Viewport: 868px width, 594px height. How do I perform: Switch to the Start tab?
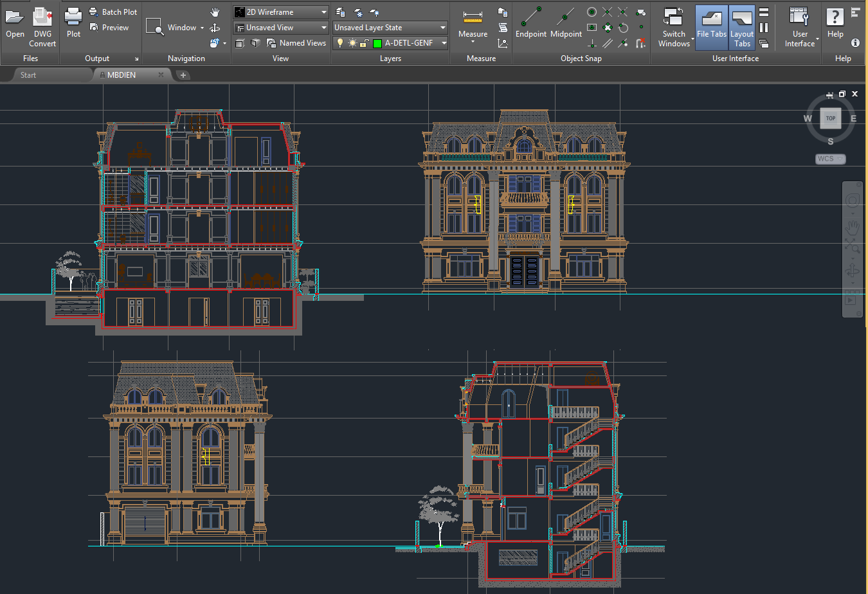[28, 75]
